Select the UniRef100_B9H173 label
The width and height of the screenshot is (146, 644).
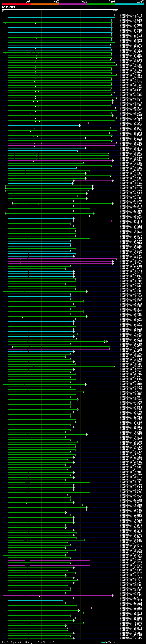pyautogui.click(x=131, y=42)
